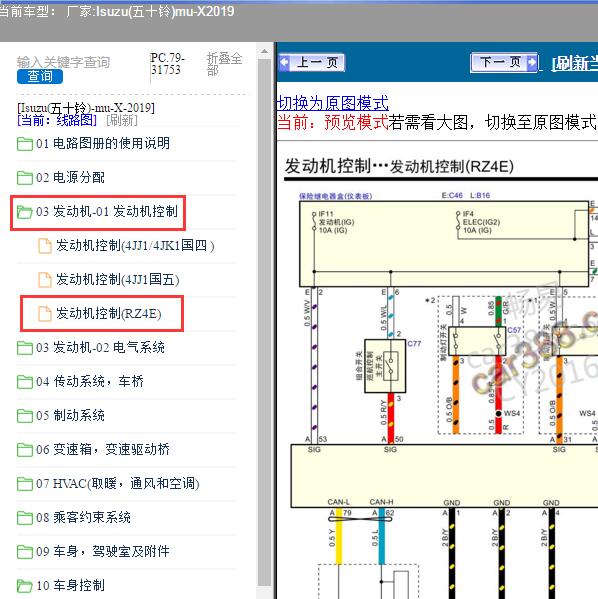Click the PC.79-31753 text

(x=167, y=64)
